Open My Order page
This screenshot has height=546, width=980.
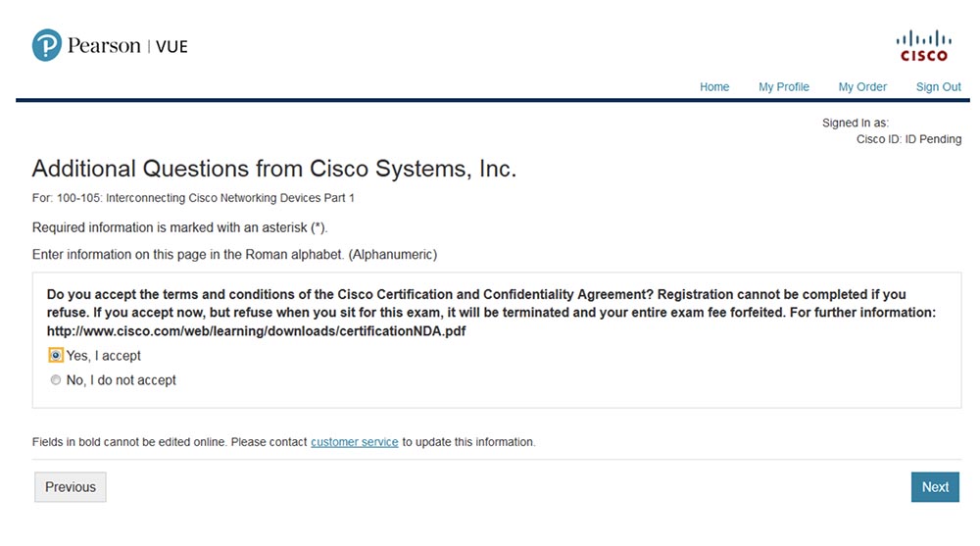(x=862, y=87)
